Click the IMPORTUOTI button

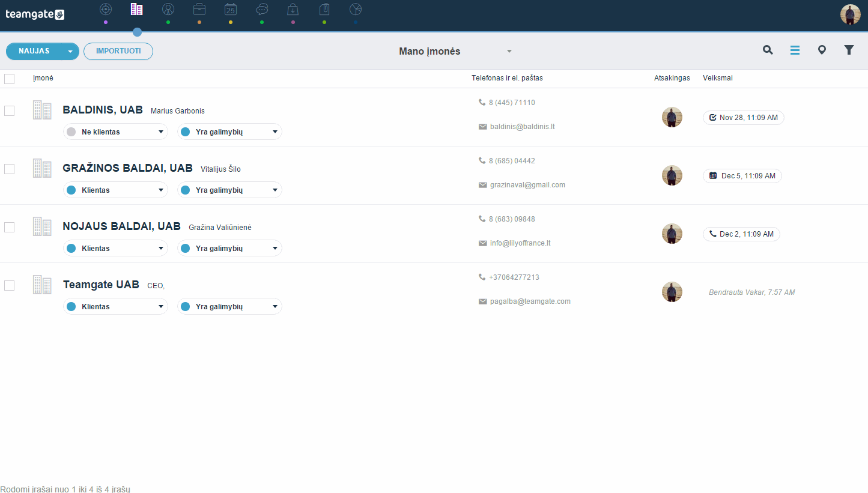coord(118,51)
